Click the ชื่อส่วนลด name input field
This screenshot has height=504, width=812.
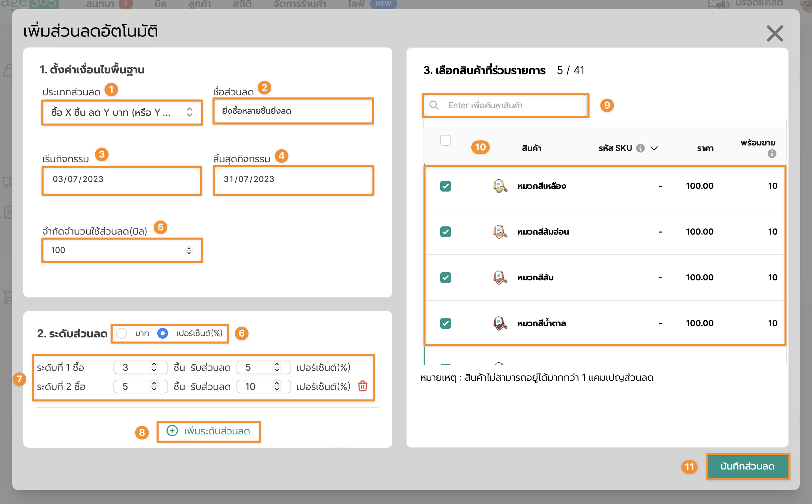pos(293,111)
